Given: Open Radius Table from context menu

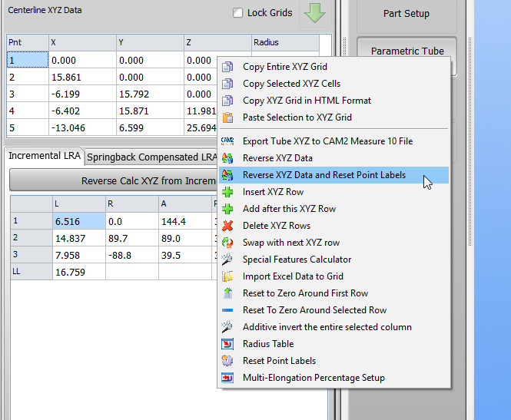Looking at the screenshot, I should (x=333, y=344).
